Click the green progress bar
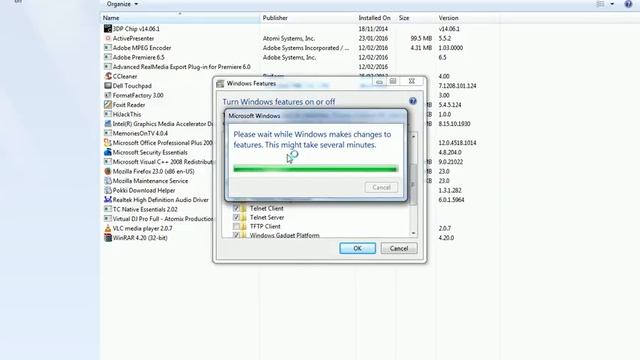This screenshot has height=360, width=640. (315, 169)
